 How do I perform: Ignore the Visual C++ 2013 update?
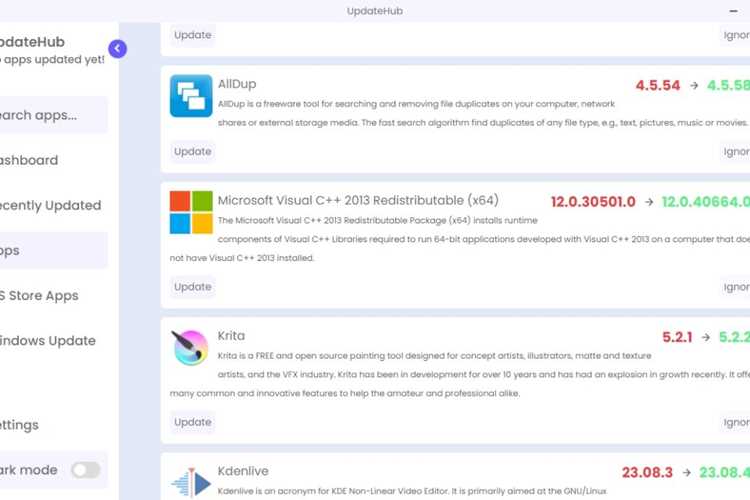736,287
